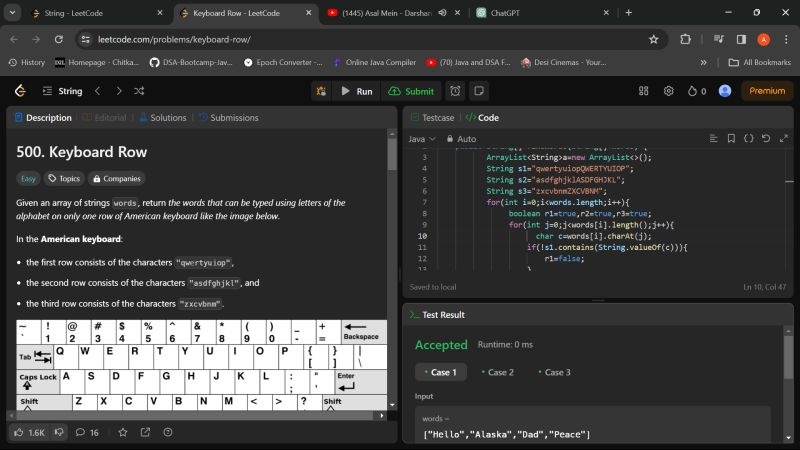Viewport: 800px width, 450px height.
Task: Open LeetCode settings gear
Action: 668,91
